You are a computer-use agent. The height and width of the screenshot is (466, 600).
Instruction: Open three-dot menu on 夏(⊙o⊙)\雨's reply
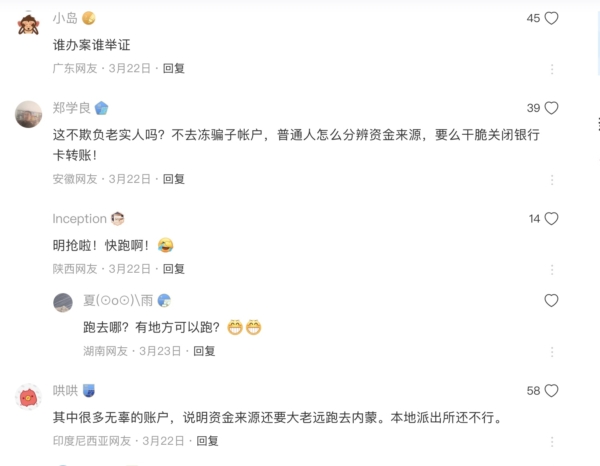(x=552, y=351)
